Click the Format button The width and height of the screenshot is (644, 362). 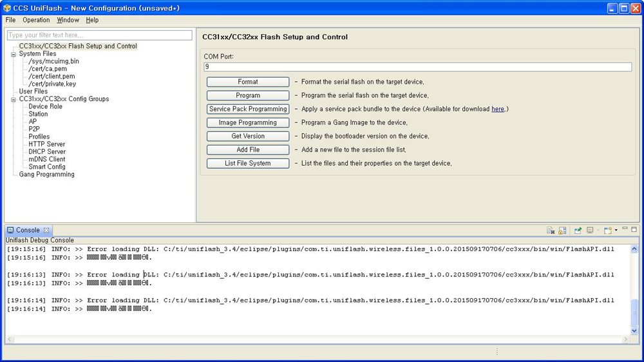(248, 82)
